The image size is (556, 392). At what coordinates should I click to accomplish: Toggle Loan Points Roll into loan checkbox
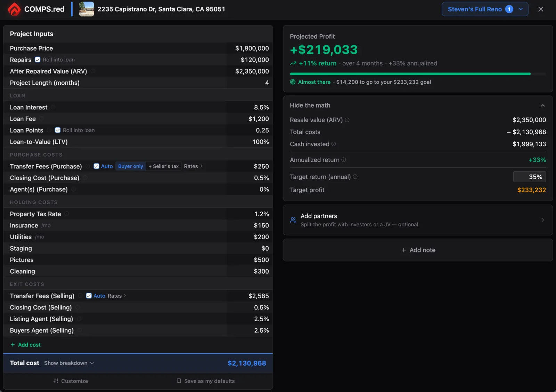(x=58, y=130)
